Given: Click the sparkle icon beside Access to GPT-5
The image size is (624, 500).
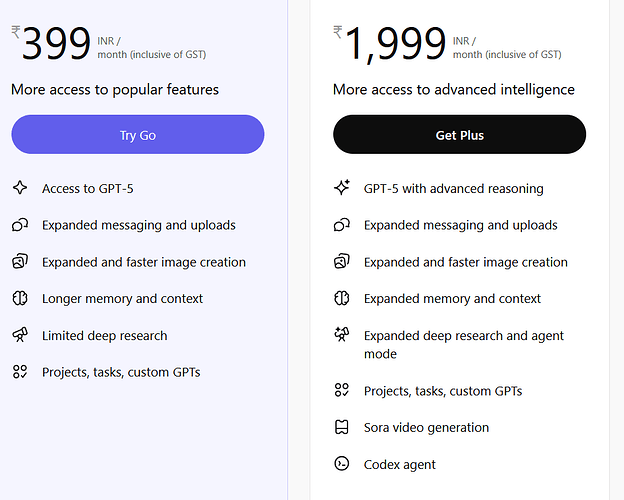Looking at the screenshot, I should (x=20, y=188).
